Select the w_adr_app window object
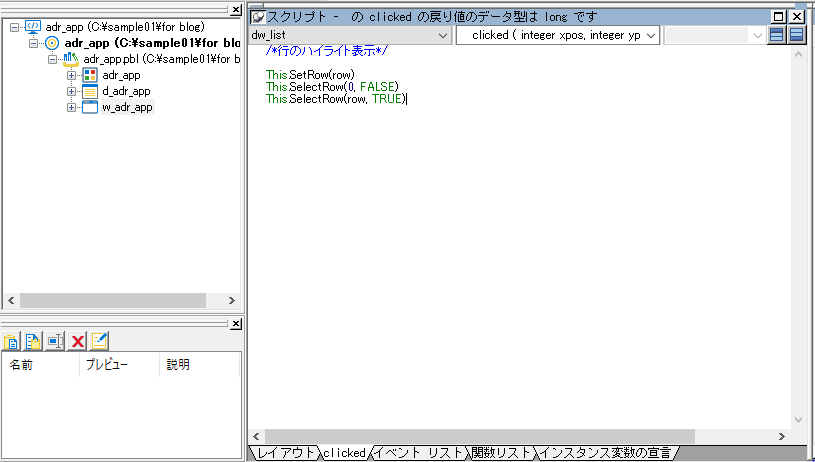The width and height of the screenshot is (815, 462). [126, 107]
